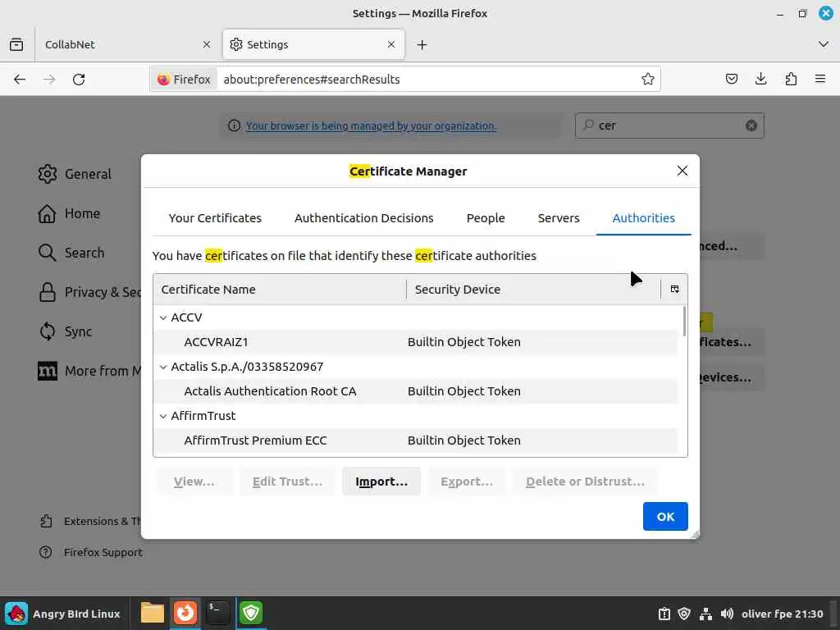Collapse the Actalis S.p.A. group
Screen dimensions: 840x630
click(x=163, y=367)
